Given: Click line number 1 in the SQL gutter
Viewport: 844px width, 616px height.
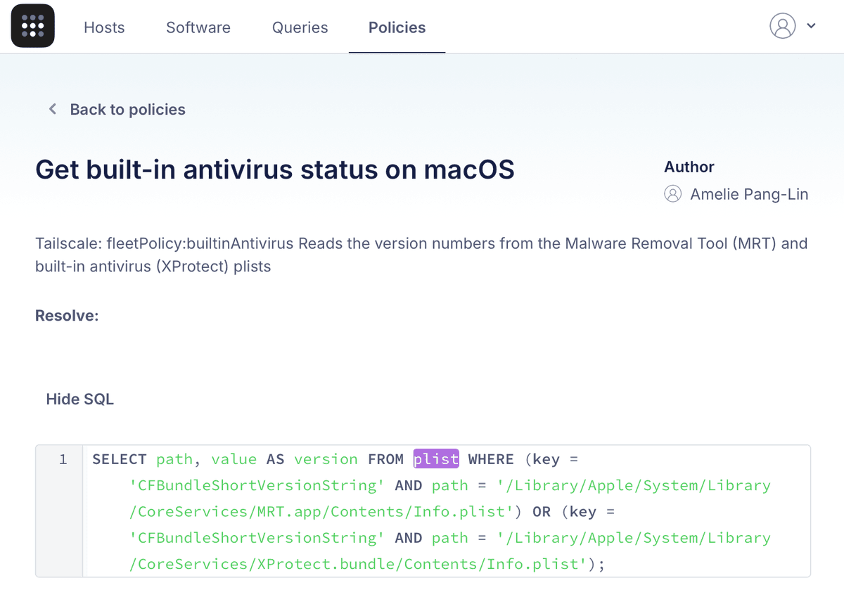Looking at the screenshot, I should pos(63,459).
